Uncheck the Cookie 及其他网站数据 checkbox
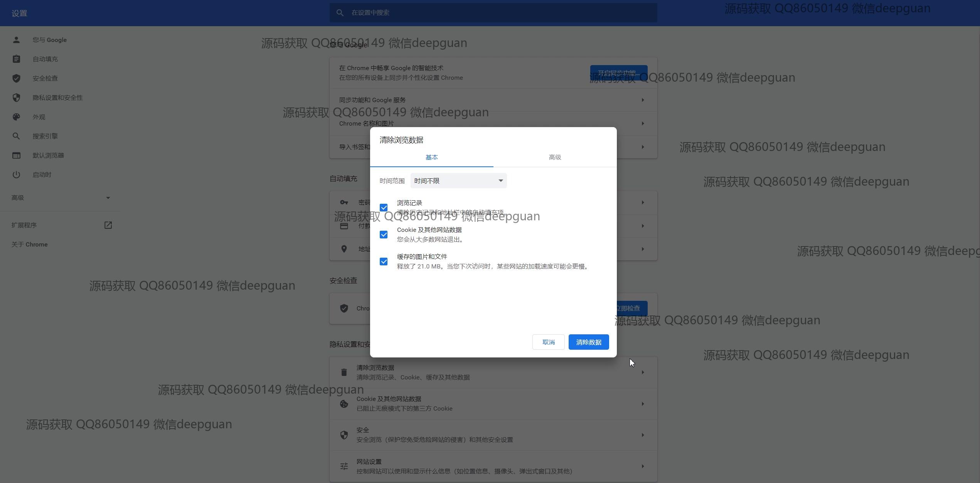 tap(384, 235)
